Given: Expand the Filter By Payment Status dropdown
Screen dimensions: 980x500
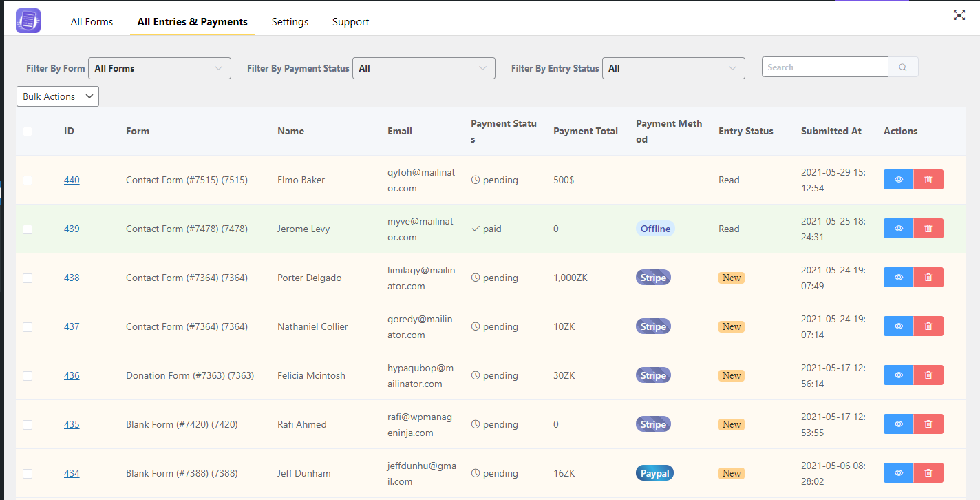Looking at the screenshot, I should [423, 67].
